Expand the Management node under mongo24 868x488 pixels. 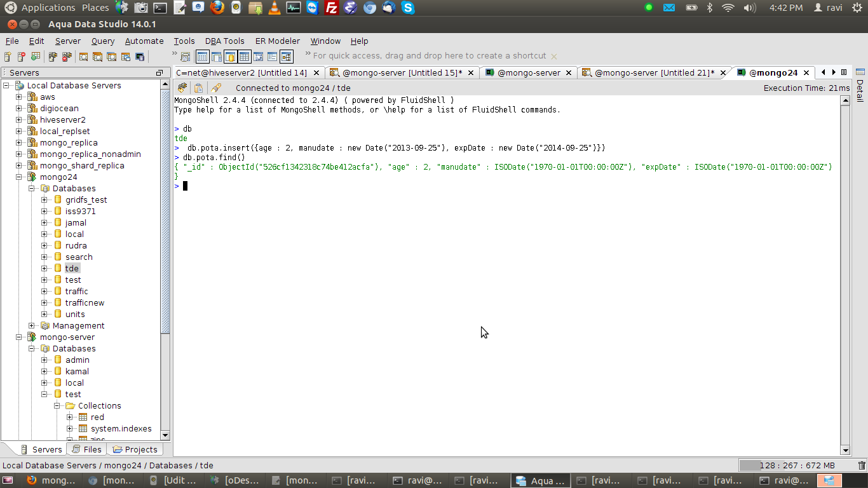pyautogui.click(x=32, y=326)
